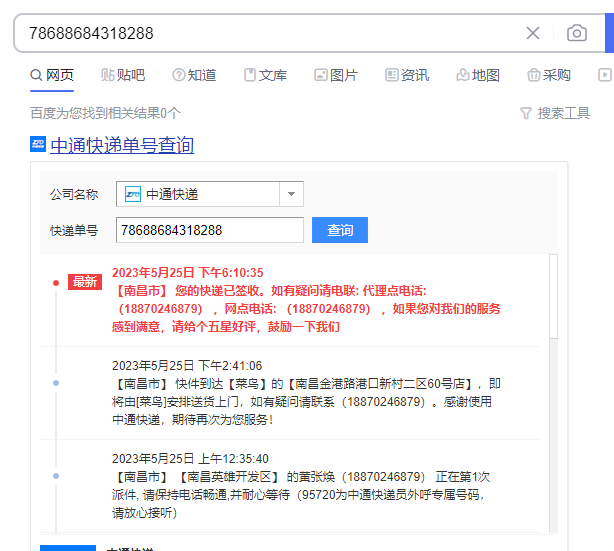Click the ZTO logo beside the result title

(38, 144)
